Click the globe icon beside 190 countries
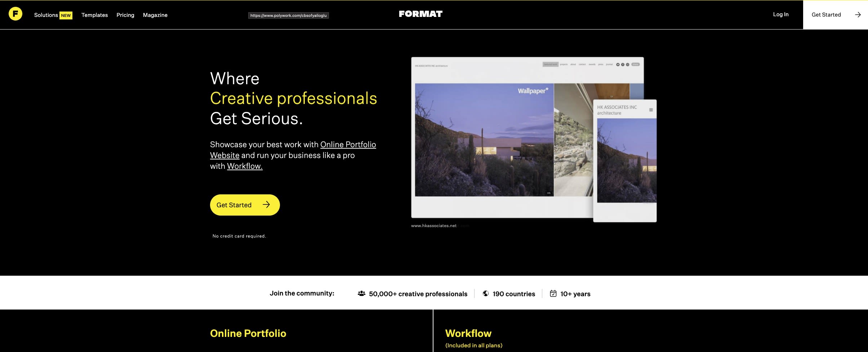The width and height of the screenshot is (868, 352). [x=486, y=293]
